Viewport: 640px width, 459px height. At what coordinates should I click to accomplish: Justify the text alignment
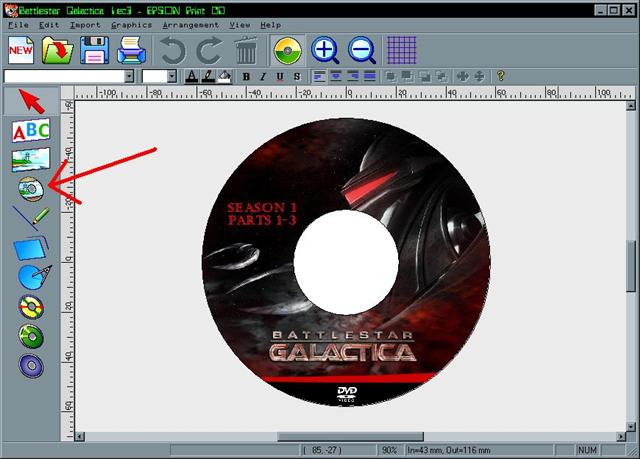(369, 76)
